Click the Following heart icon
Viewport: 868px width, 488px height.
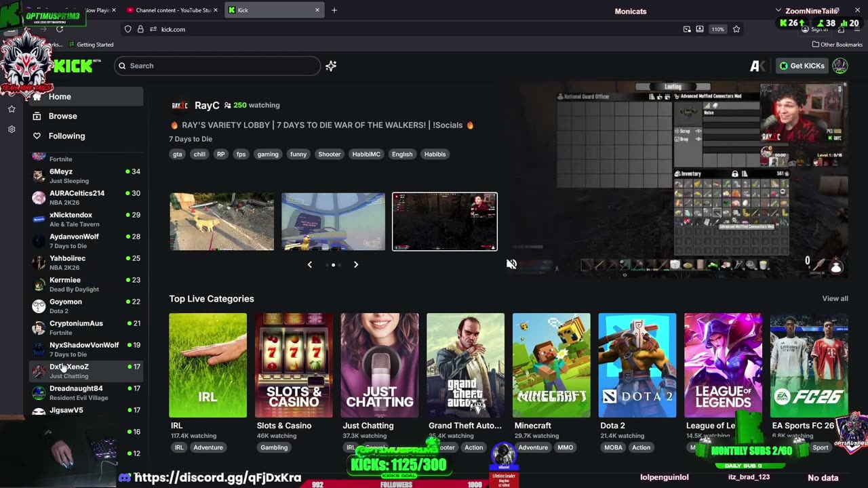tap(37, 136)
